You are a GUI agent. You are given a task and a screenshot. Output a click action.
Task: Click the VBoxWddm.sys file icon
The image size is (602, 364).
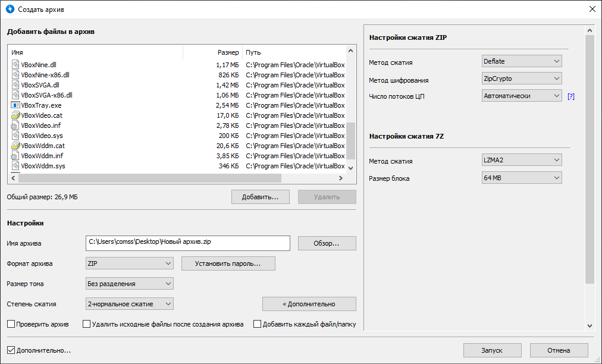click(x=15, y=165)
